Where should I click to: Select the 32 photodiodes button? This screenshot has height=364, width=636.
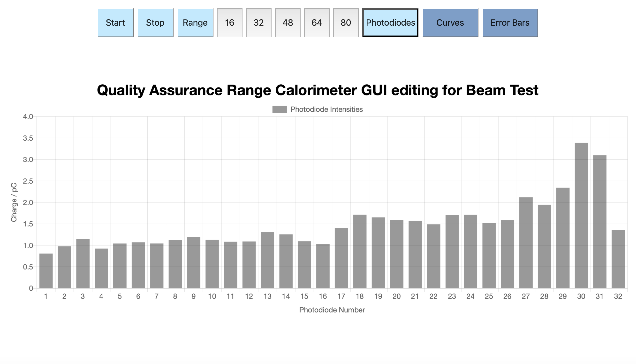[258, 23]
